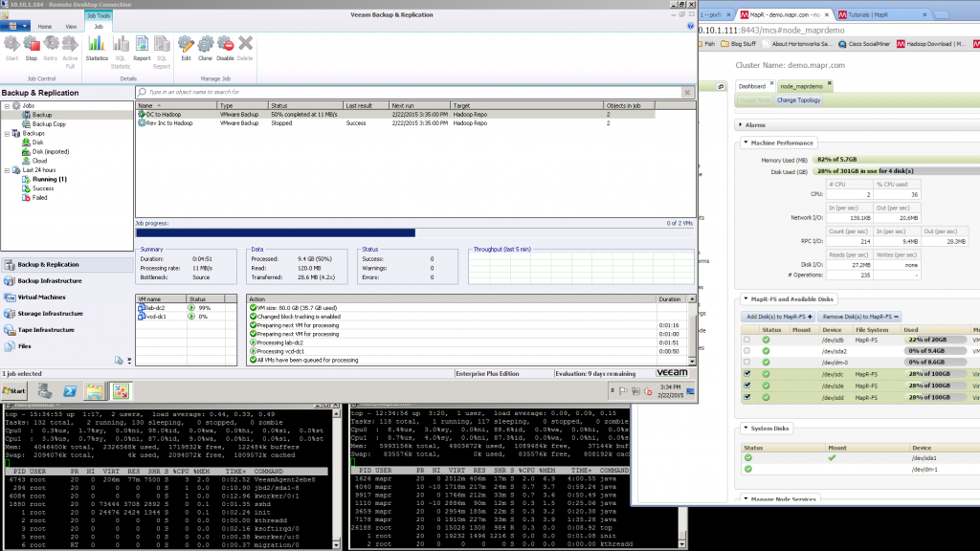Viewport: 980px width, 551px height.
Task: Open Veeam main menu dropdown
Action: (15, 26)
